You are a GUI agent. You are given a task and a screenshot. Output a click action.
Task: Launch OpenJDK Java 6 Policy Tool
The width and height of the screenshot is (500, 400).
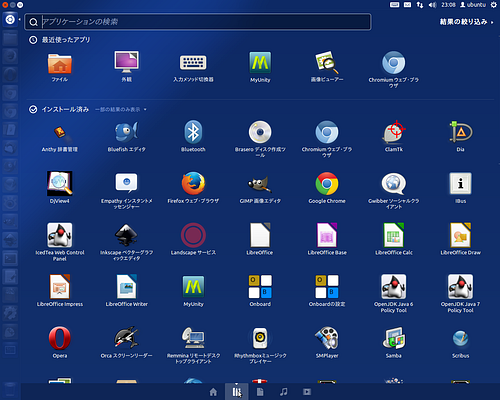tap(394, 286)
